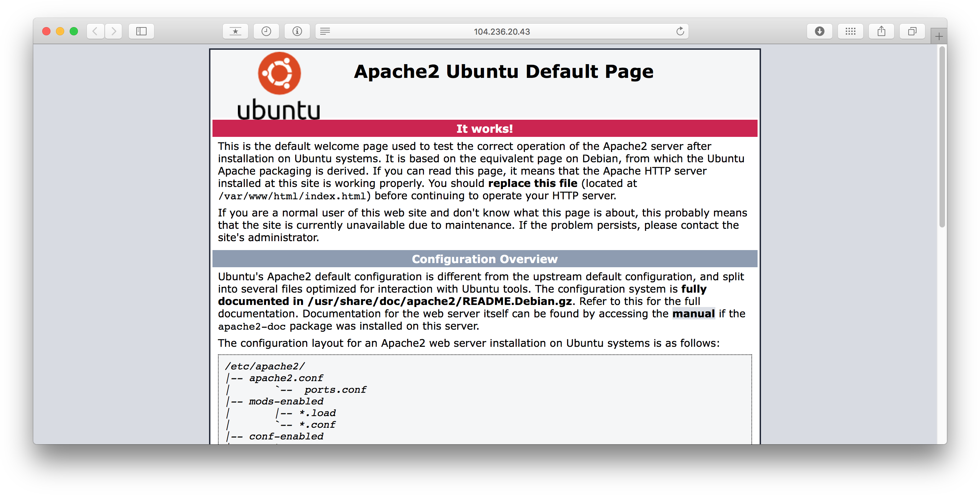The width and height of the screenshot is (980, 495).
Task: Click the conf-enabled entry in the tree
Action: point(286,436)
